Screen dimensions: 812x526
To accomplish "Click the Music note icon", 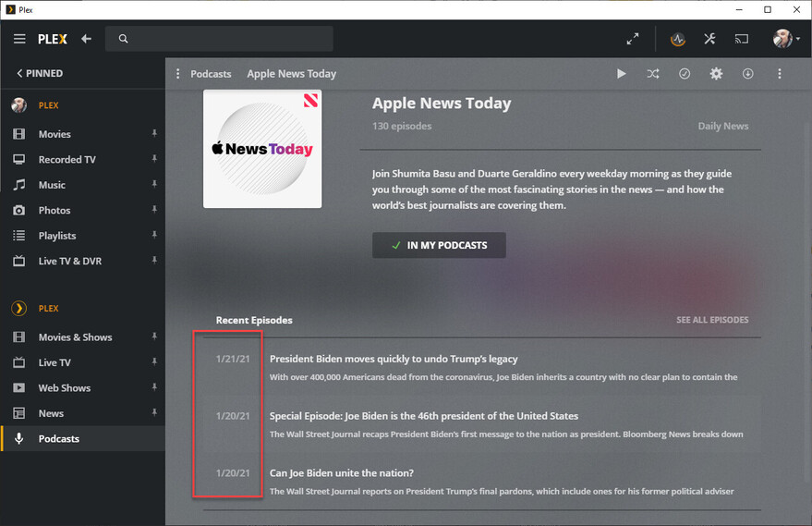I will point(19,185).
